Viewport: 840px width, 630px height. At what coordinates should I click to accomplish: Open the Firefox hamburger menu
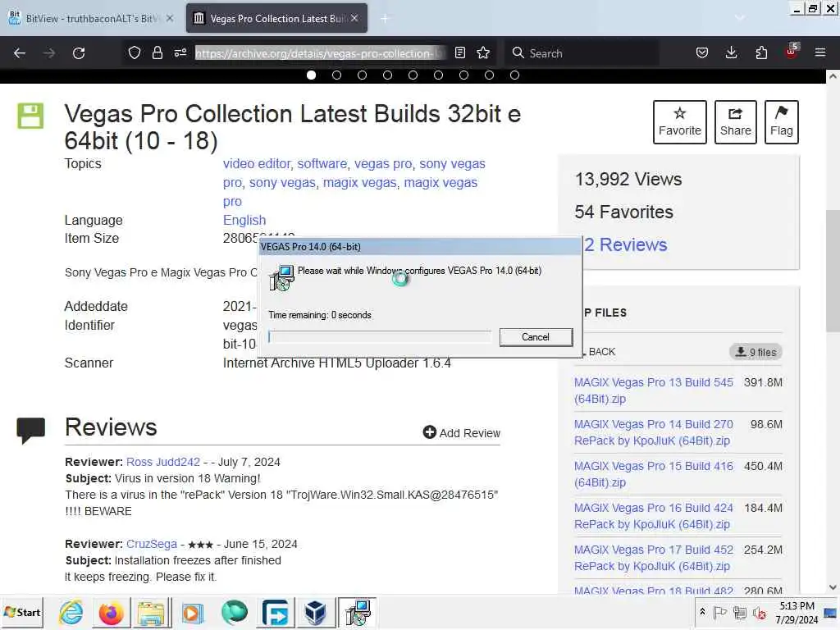click(x=820, y=53)
